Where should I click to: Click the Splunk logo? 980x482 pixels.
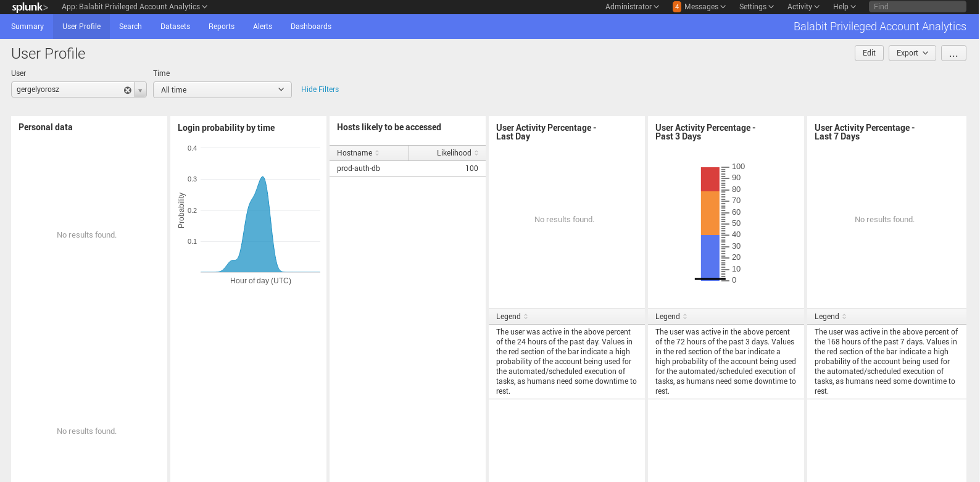tap(30, 7)
